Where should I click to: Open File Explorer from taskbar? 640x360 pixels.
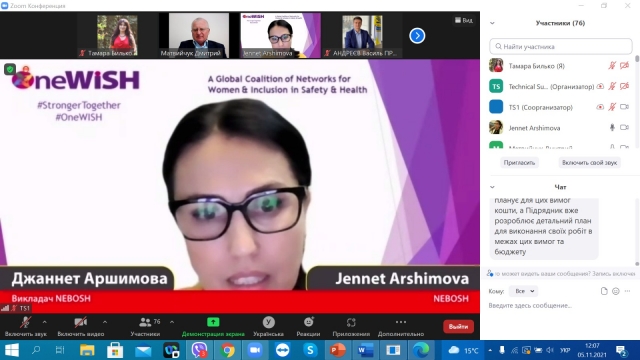[x=87, y=350]
